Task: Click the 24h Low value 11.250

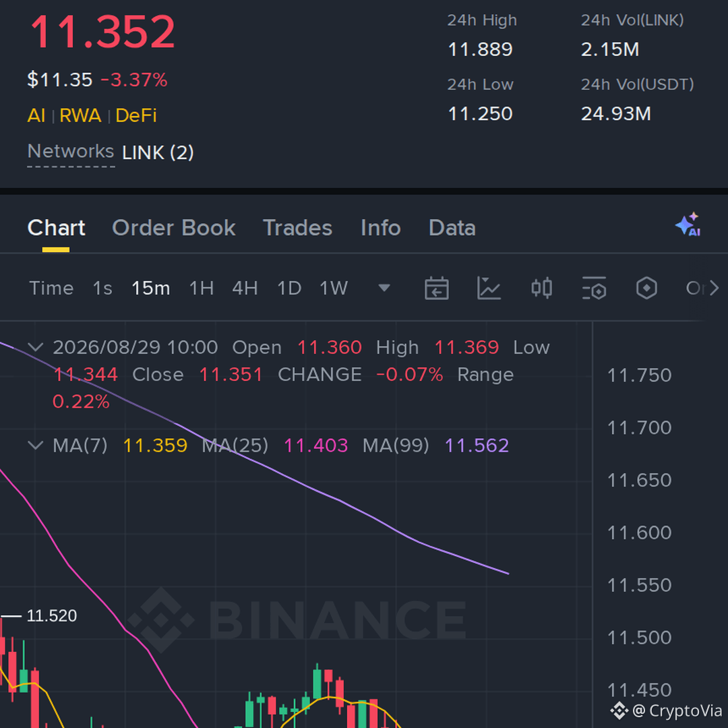Action: [480, 114]
